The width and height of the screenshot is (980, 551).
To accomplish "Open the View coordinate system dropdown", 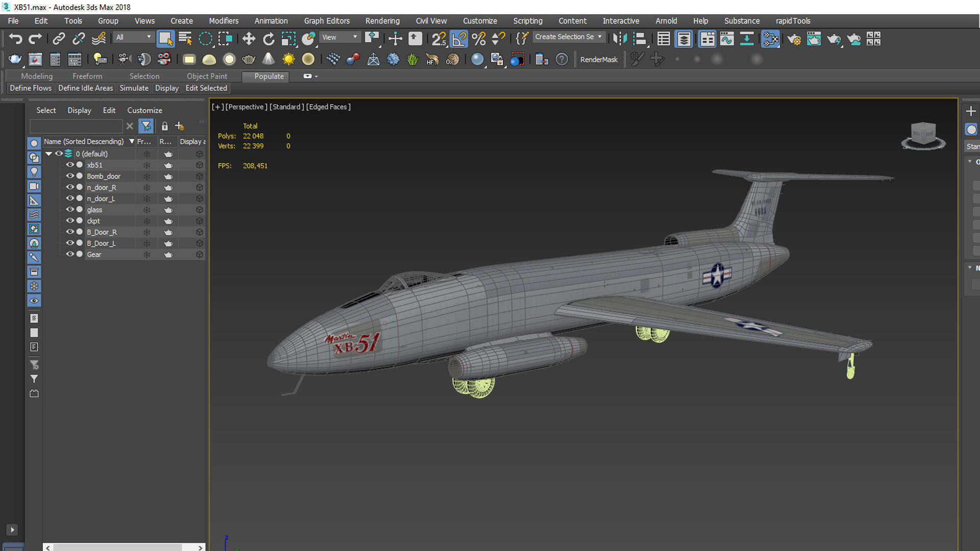I will coord(339,37).
